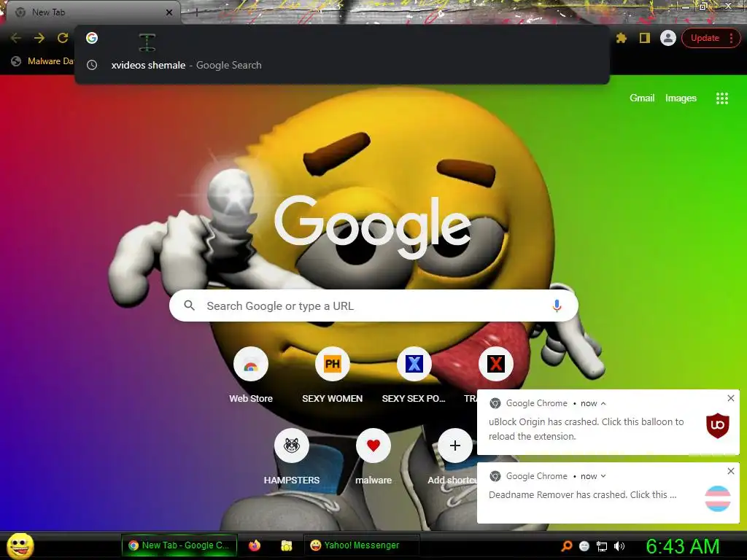747x560 pixels.
Task: Close the New Tab tab
Action: click(169, 12)
